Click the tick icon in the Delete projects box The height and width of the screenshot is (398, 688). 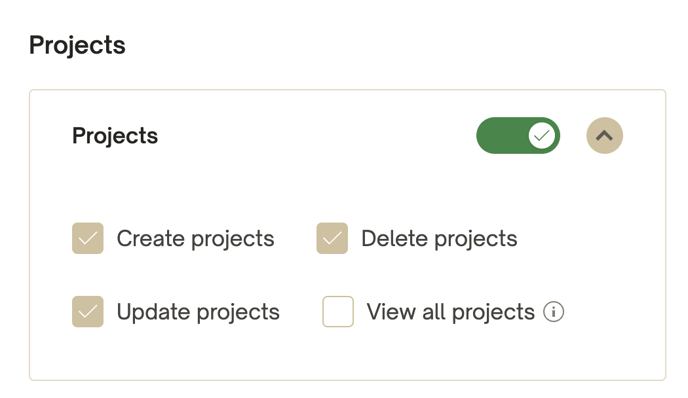click(332, 238)
